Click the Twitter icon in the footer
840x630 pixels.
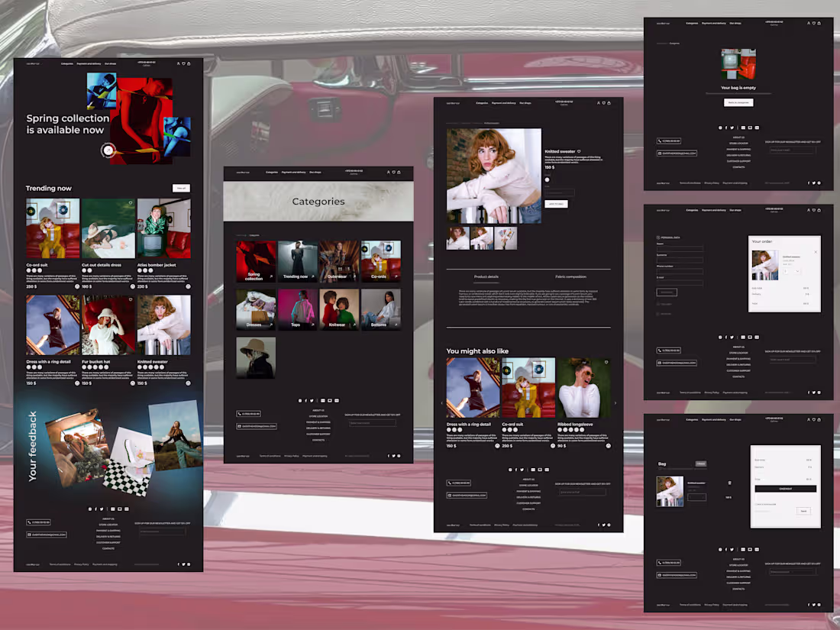pos(522,470)
